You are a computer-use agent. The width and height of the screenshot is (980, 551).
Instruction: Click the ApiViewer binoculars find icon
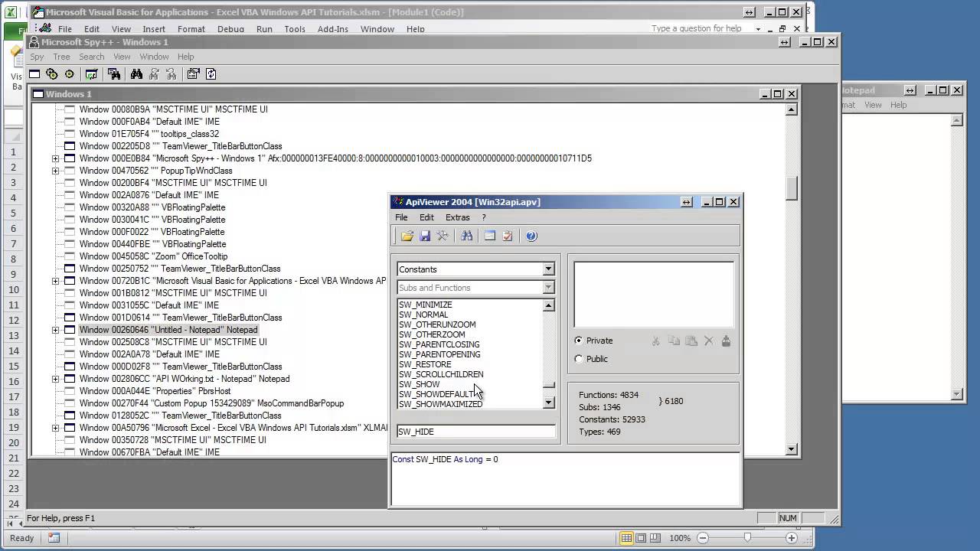467,236
